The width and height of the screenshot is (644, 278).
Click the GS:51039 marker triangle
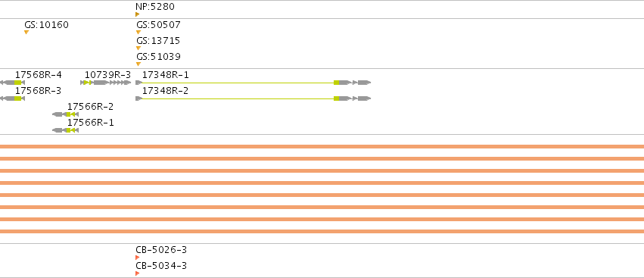pos(138,64)
